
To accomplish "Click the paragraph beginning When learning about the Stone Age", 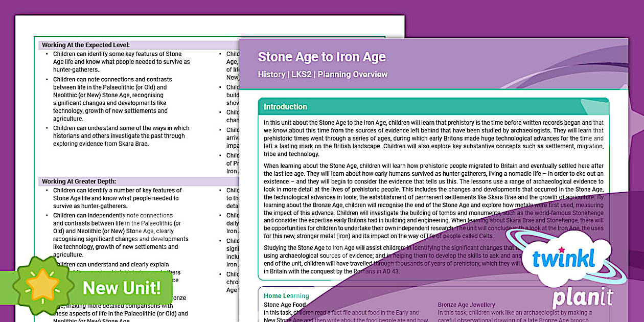I will coord(433,200).
